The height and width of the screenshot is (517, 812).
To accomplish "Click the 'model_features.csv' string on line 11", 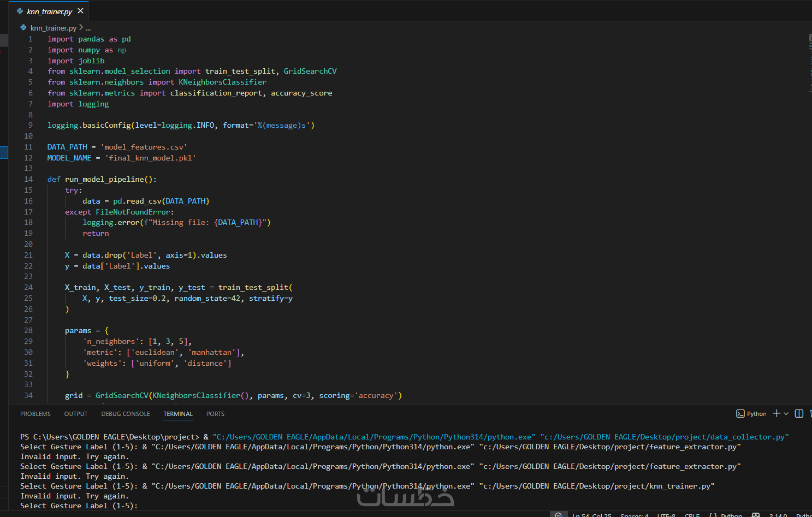I will tap(144, 147).
